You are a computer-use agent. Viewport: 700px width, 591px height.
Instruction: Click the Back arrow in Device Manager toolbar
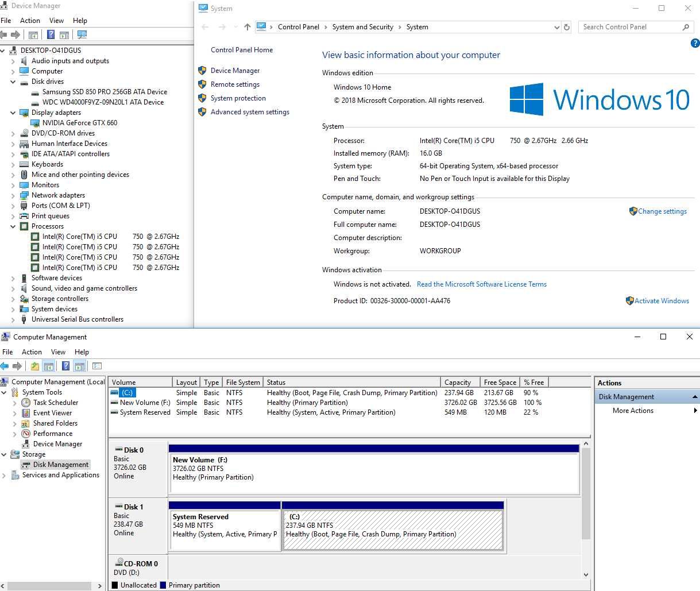click(4, 35)
